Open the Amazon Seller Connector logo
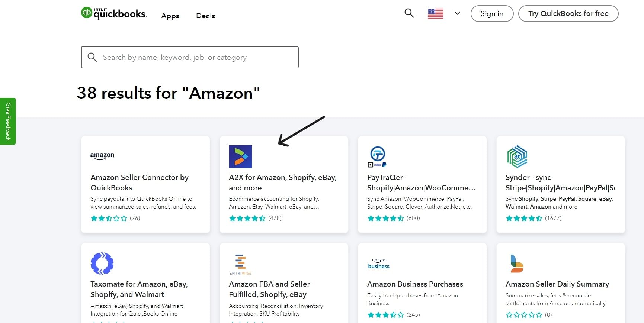The height and width of the screenshot is (323, 644). 102,156
